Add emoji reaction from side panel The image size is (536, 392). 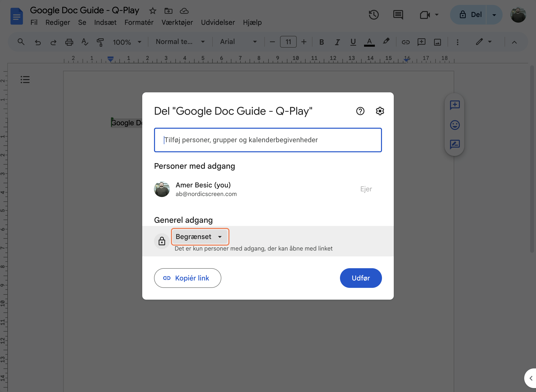click(455, 125)
